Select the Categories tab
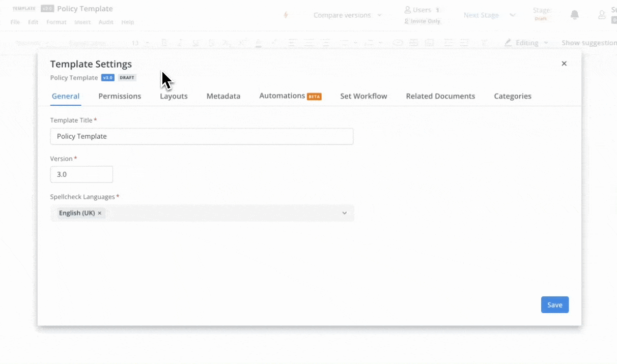Screen dimensions: 617x364 click(513, 96)
